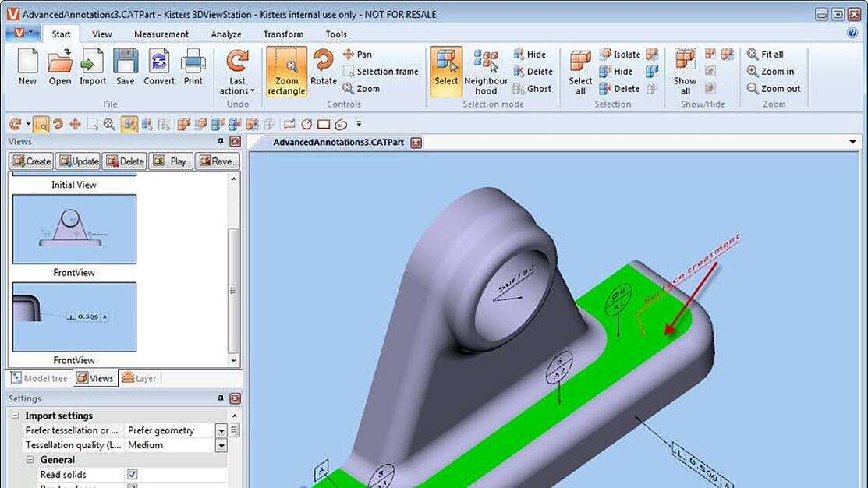Close the Settings panel
The height and width of the screenshot is (488, 868).
coord(235,398)
